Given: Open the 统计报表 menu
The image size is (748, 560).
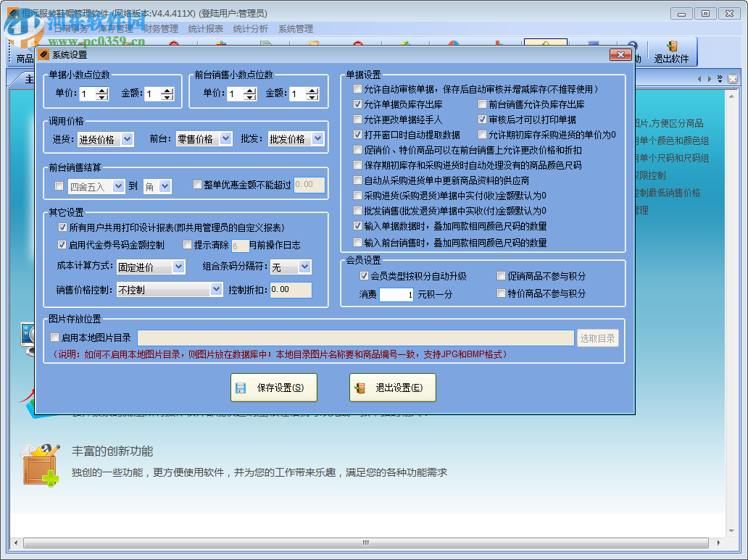Looking at the screenshot, I should point(206,29).
